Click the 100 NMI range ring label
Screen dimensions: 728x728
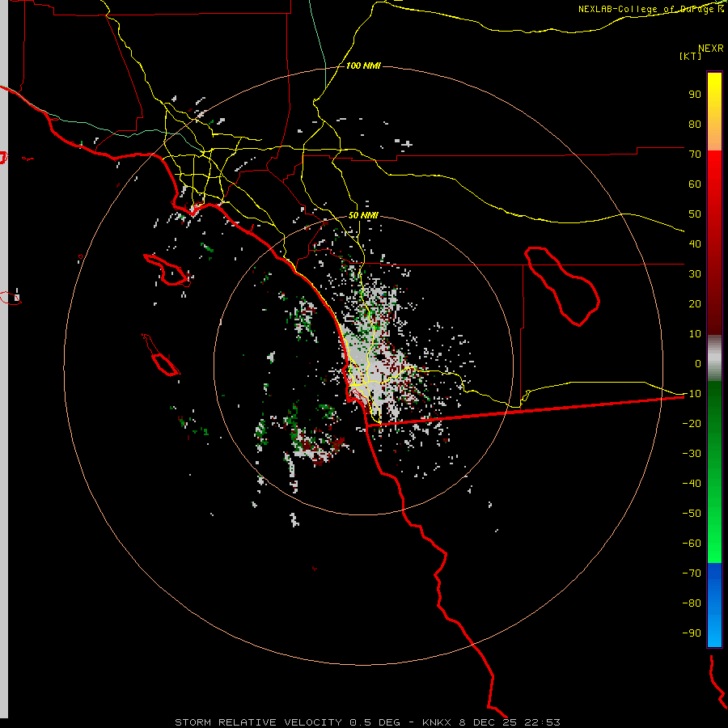coord(363,66)
